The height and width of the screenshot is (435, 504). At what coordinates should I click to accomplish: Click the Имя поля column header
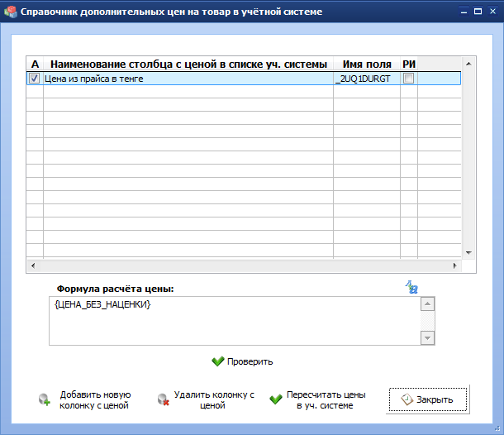367,64
